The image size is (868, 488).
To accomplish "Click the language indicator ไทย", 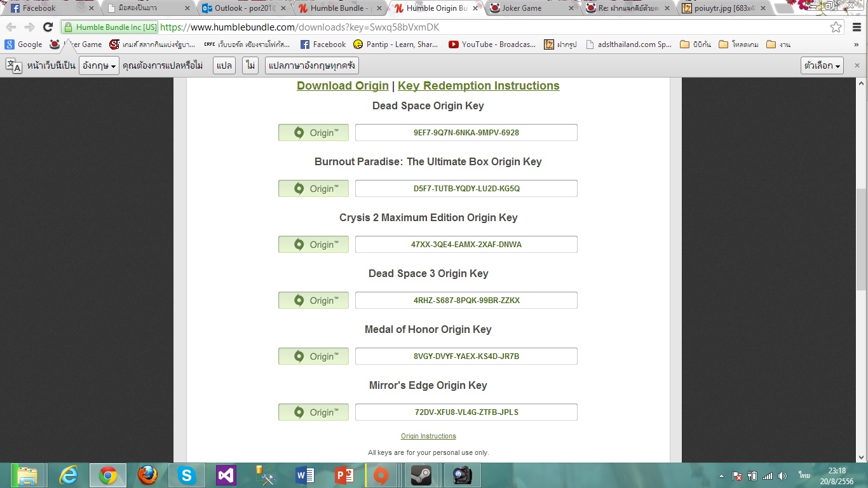I will click(804, 476).
